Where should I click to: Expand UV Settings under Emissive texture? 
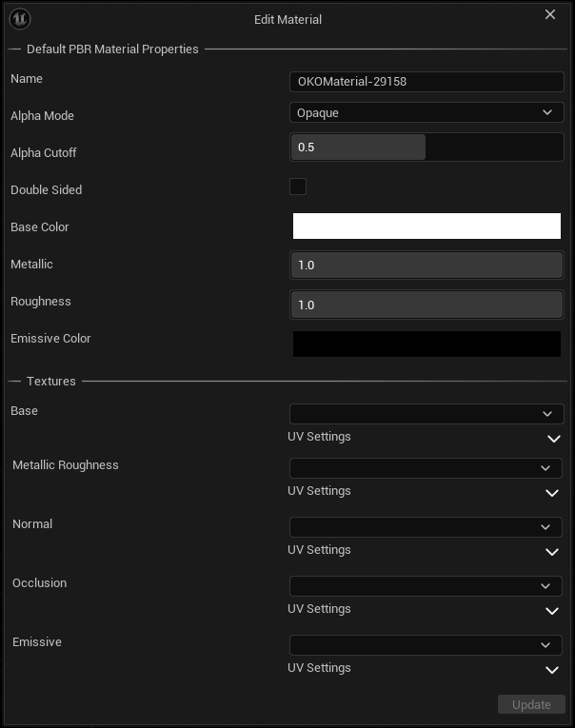pos(552,670)
